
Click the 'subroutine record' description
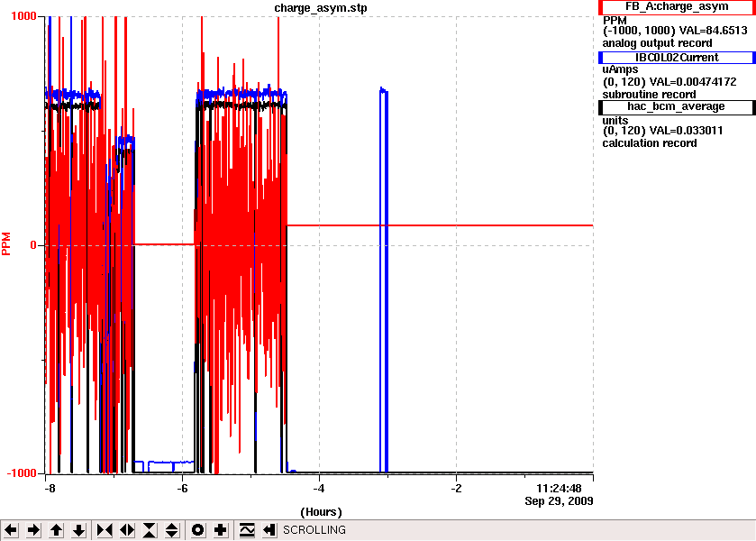pyautogui.click(x=649, y=95)
